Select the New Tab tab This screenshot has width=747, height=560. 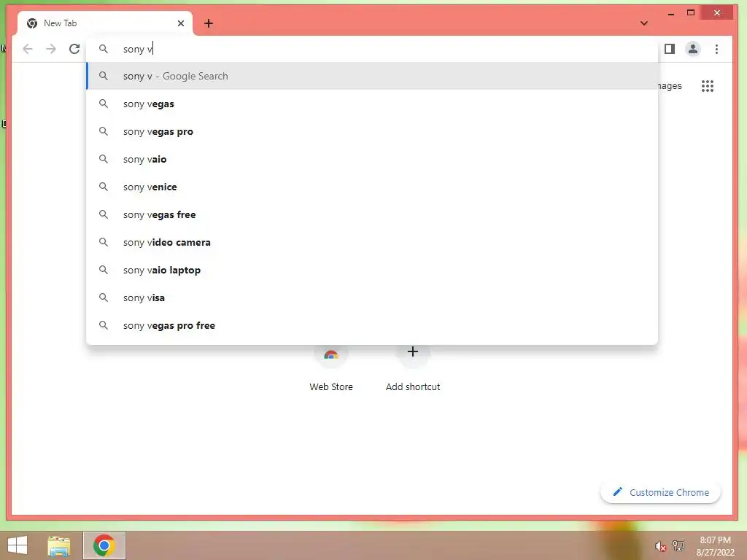(105, 23)
